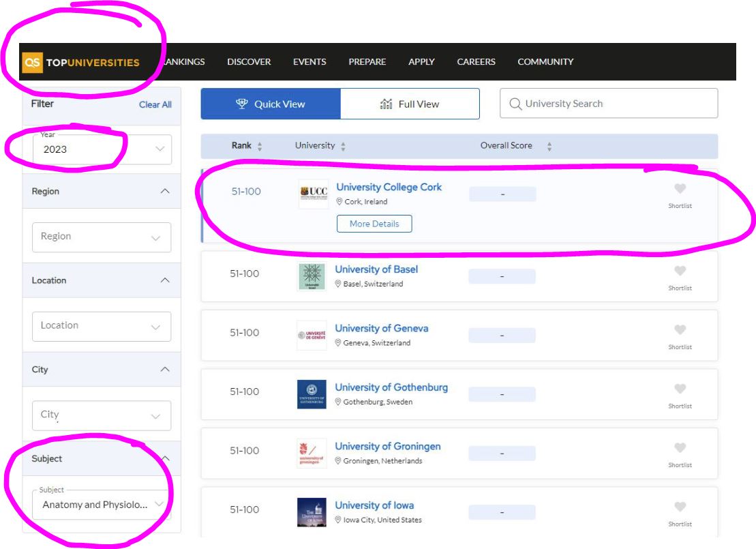Click the University College Cork UCC logo
Viewport: 756px width, 549px height.
pos(314,194)
